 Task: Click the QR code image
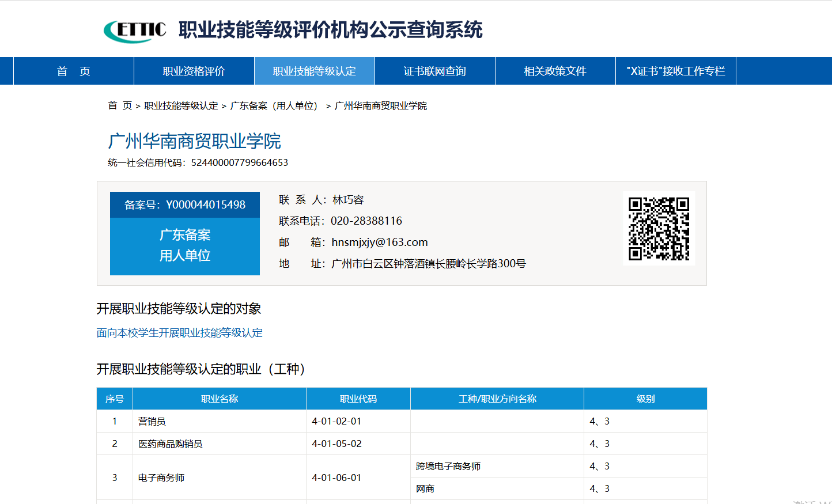point(659,229)
